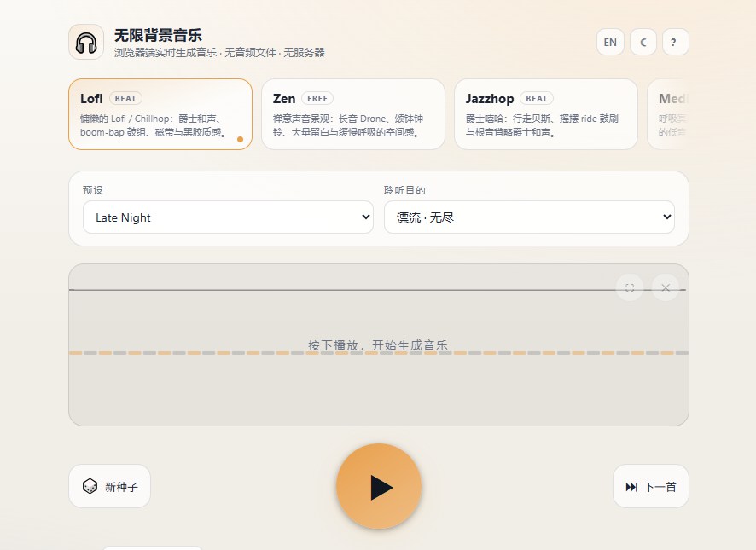The image size is (756, 550).
Task: Click the FREE badge on the Zen card
Action: [x=317, y=98]
